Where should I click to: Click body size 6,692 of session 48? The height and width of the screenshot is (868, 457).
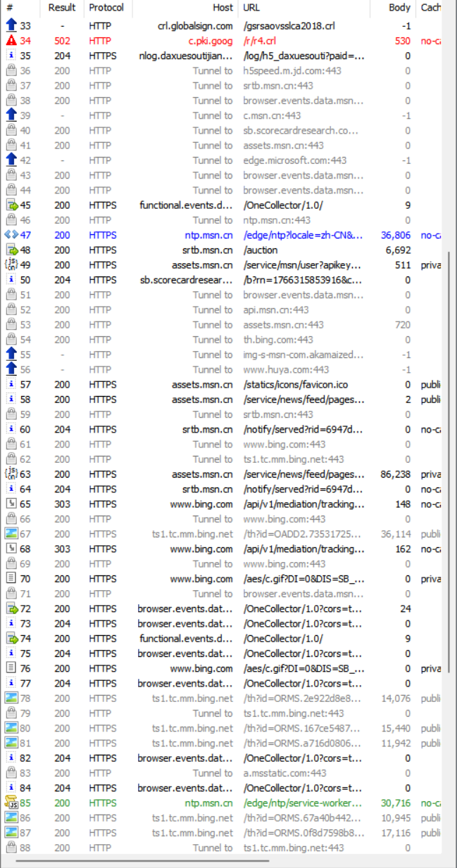(399, 250)
